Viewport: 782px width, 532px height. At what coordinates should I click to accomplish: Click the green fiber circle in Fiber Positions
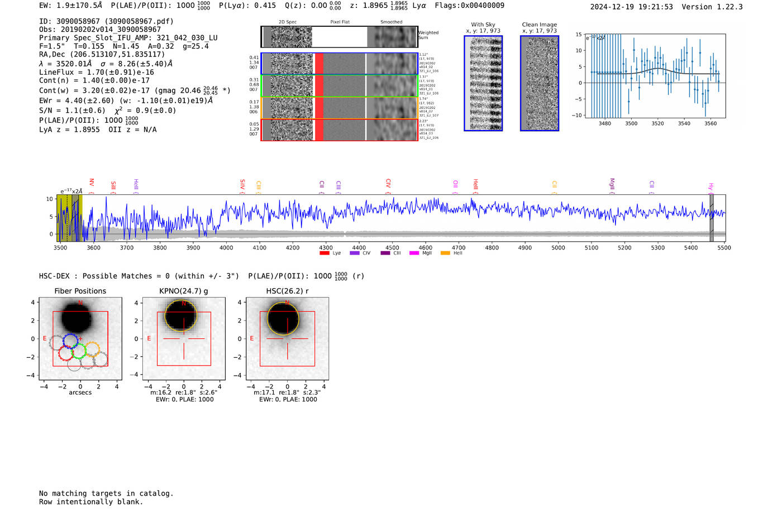point(79,351)
